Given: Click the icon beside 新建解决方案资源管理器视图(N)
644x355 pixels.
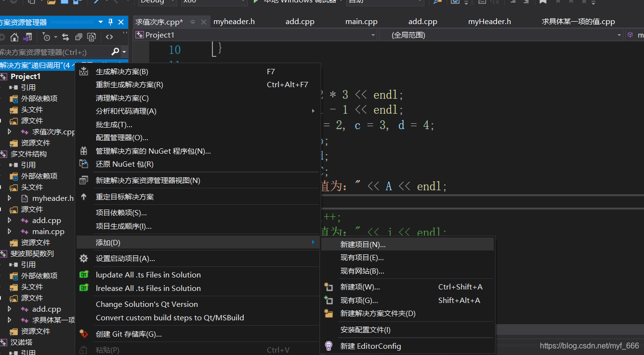Looking at the screenshot, I should pyautogui.click(x=84, y=180).
